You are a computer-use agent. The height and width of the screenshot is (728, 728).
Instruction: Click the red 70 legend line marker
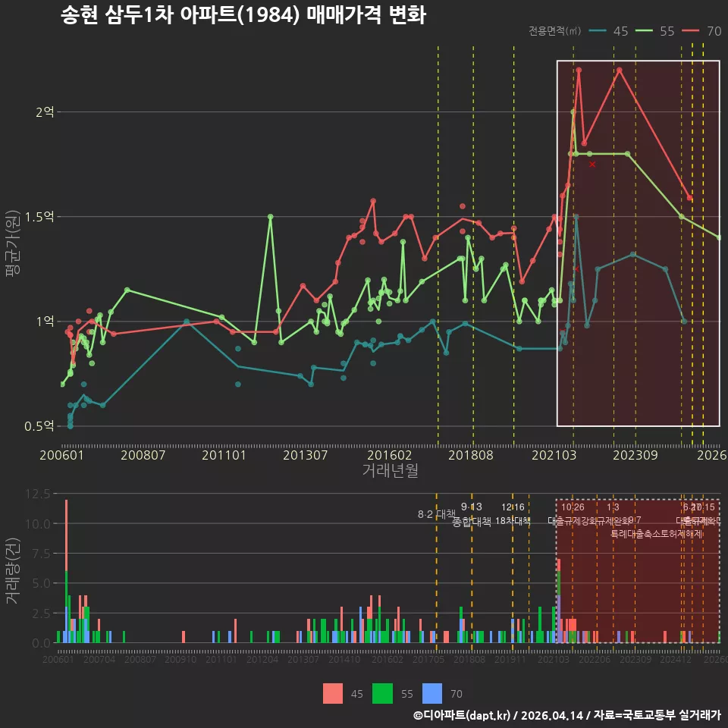(x=691, y=31)
